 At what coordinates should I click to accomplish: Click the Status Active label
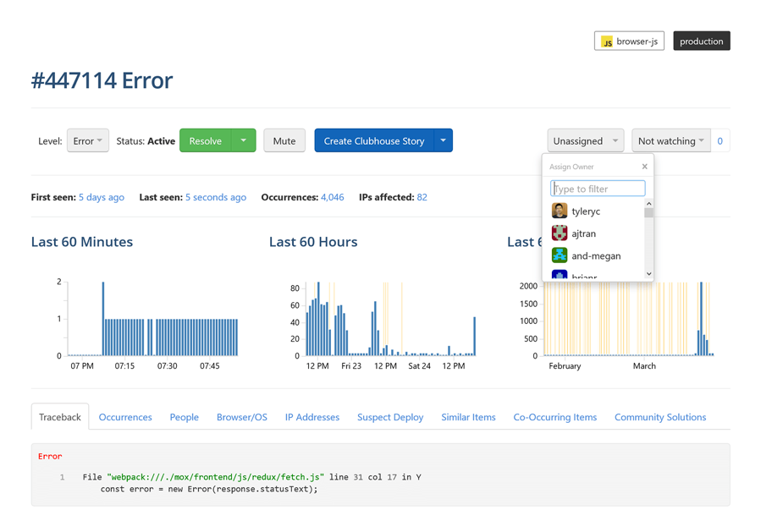146,141
